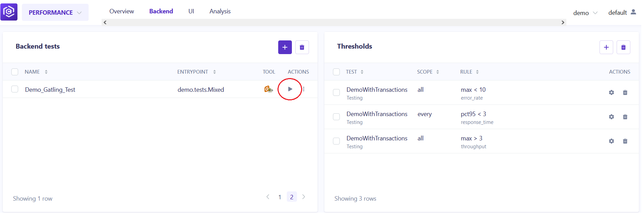The width and height of the screenshot is (644, 214).
Task: Open the Analysis tab
Action: tap(220, 11)
